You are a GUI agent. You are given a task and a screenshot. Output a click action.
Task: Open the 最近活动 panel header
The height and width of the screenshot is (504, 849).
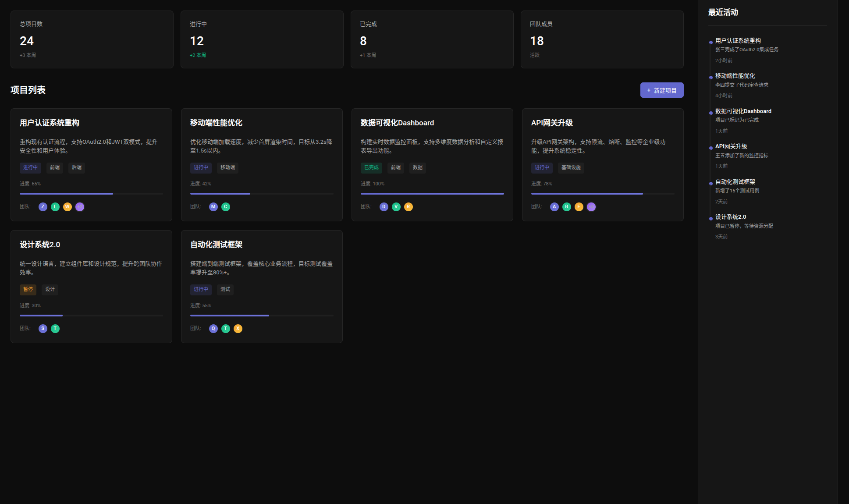724,12
